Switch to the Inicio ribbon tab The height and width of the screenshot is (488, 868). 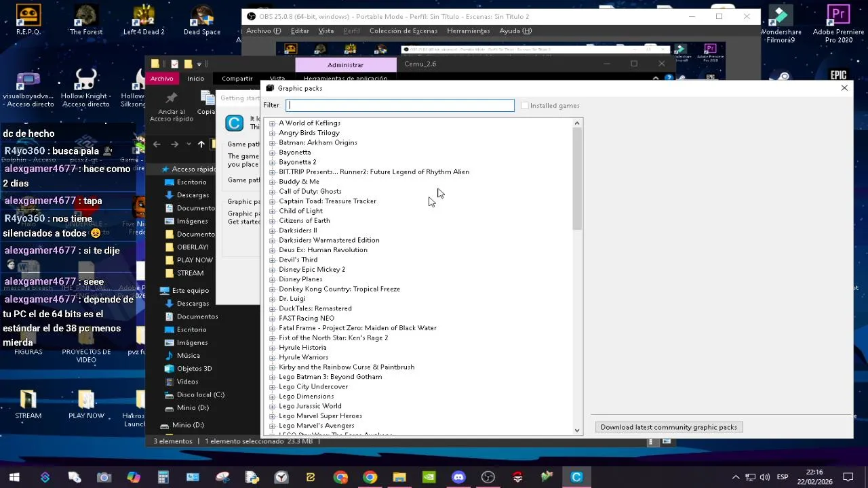(195, 79)
